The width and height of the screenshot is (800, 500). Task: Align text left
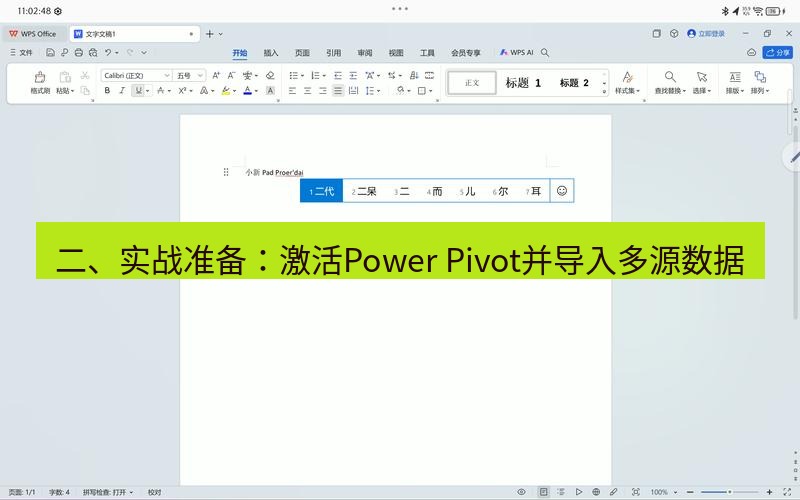[x=292, y=90]
